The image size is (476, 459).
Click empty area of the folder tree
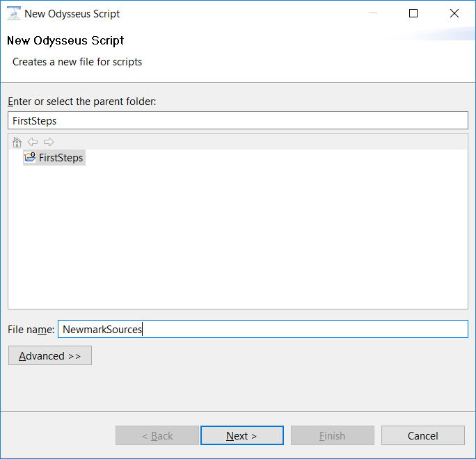[238, 236]
